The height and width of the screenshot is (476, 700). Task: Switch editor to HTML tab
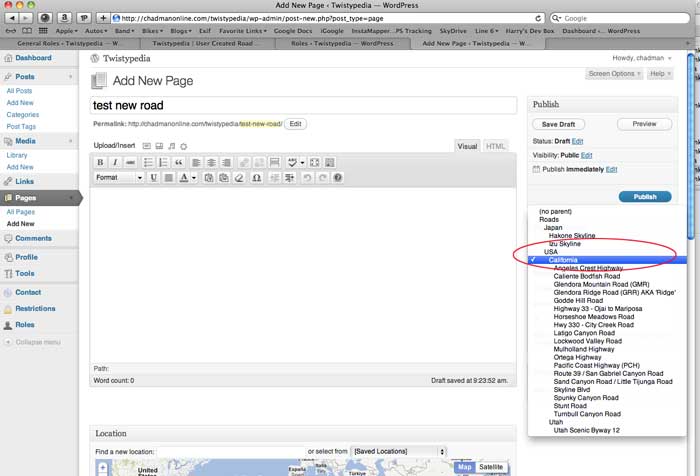coord(495,146)
